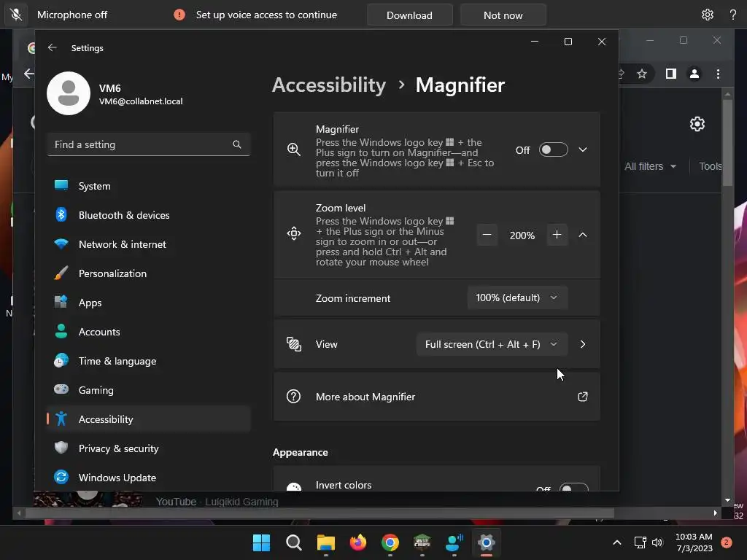This screenshot has height=560, width=747.
Task: Open notification badge showing 2
Action: (727, 542)
